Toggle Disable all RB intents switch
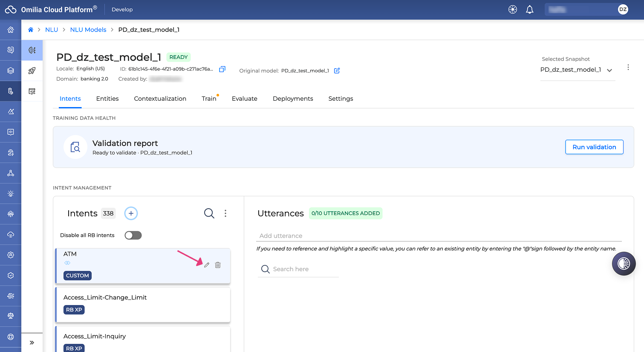The image size is (644, 352). [x=133, y=236]
